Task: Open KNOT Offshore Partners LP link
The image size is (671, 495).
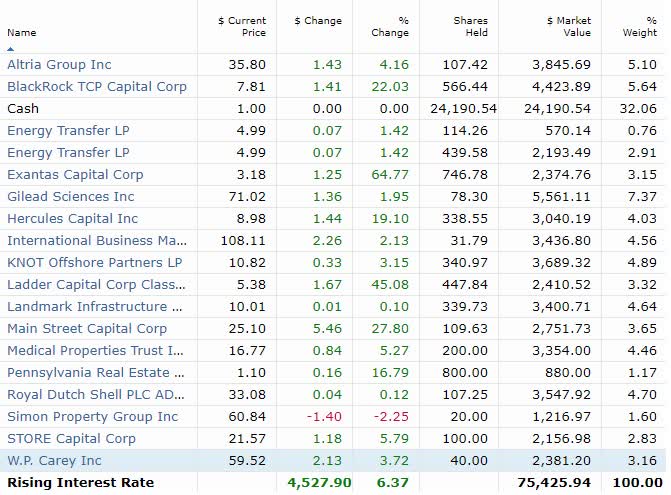Action: tap(95, 262)
